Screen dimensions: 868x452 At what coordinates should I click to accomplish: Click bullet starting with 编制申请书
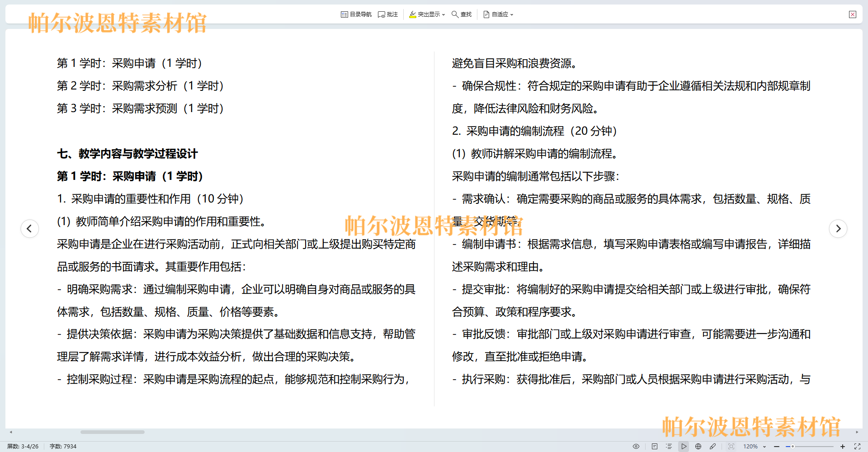pos(632,255)
